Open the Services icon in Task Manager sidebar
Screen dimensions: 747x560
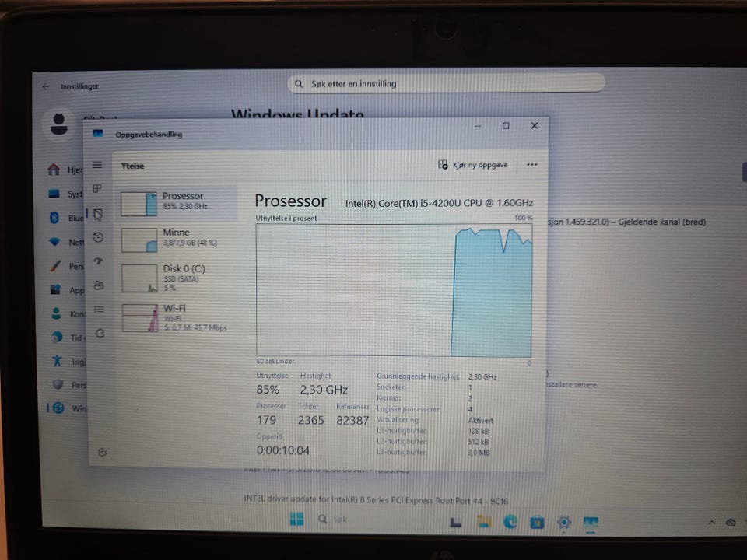[100, 334]
